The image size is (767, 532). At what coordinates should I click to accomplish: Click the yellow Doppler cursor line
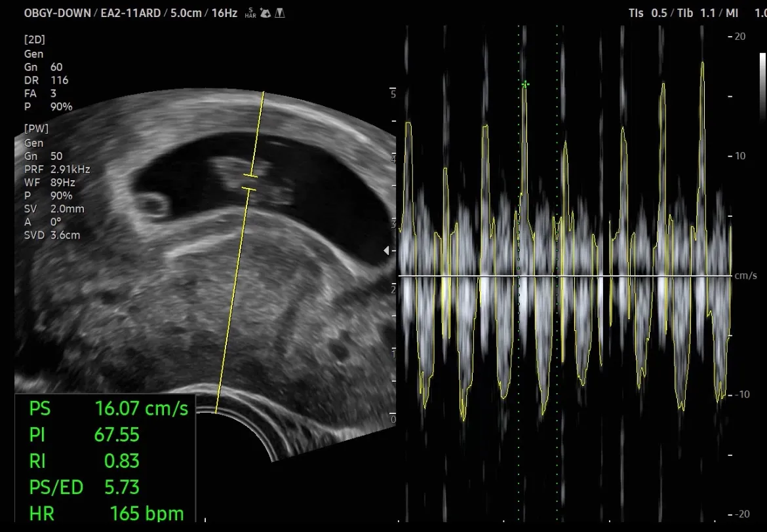pos(240,252)
